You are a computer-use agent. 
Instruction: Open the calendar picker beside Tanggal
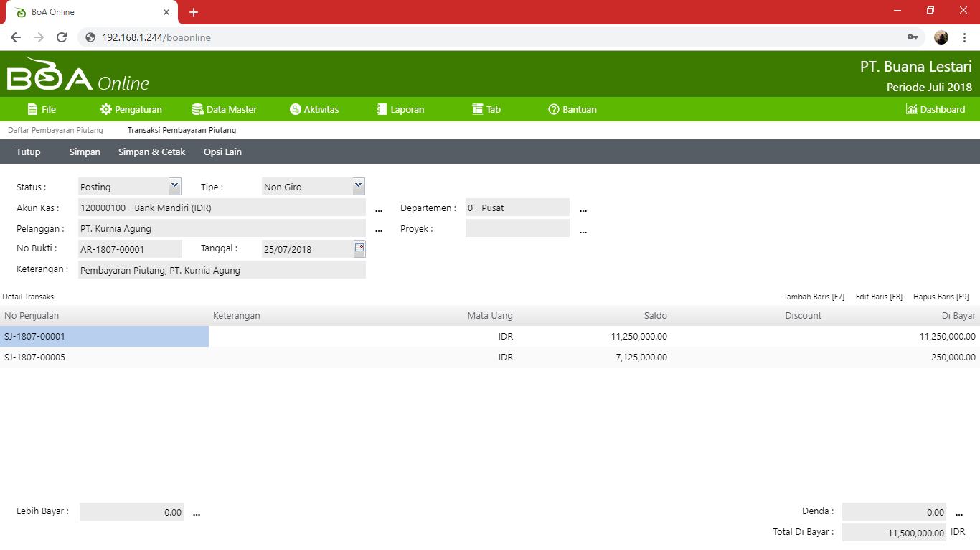(x=359, y=248)
